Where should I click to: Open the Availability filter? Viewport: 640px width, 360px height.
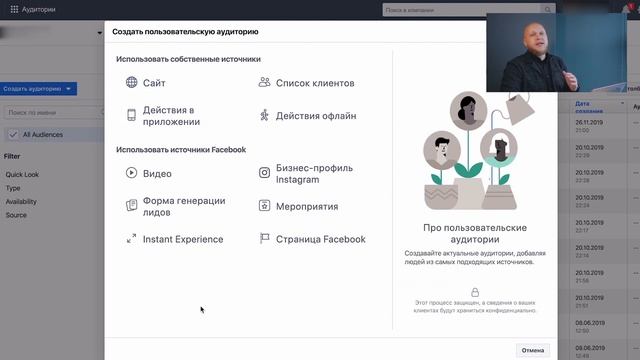coord(21,201)
